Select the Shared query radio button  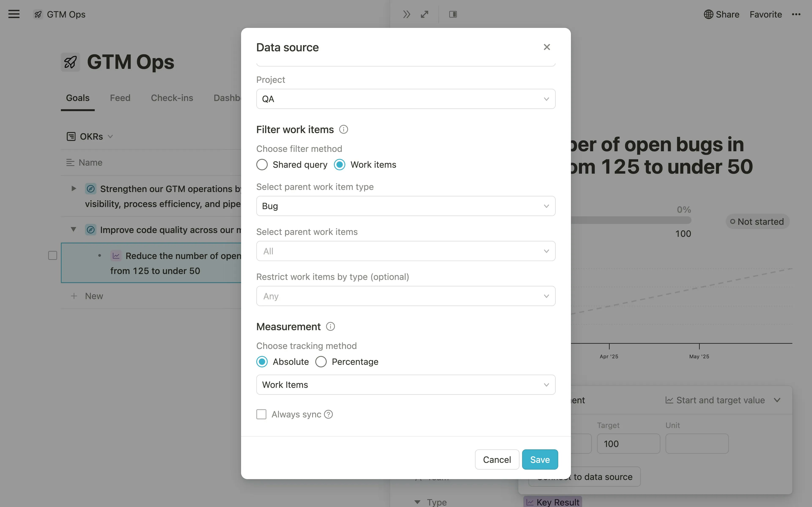tap(262, 165)
